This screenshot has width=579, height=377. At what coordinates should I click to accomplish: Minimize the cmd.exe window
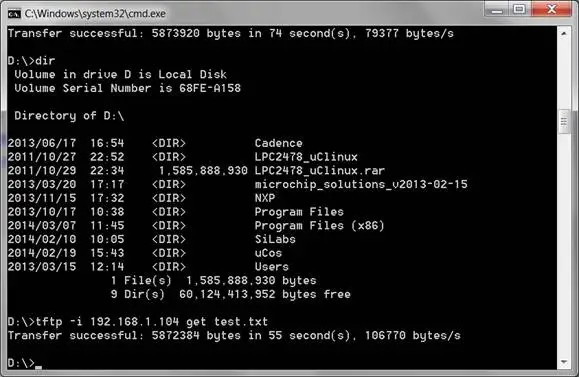(x=497, y=9)
